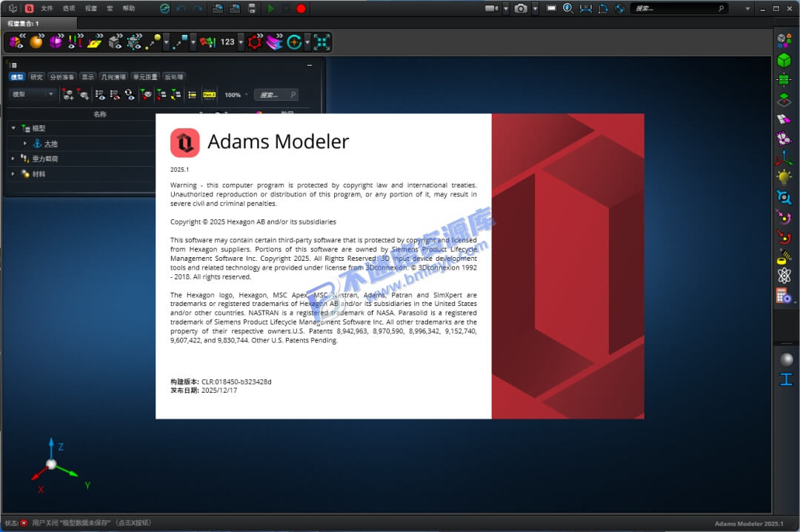Click the yellow light bulb icon in right sidebar
The width and height of the screenshot is (800, 532).
click(784, 177)
